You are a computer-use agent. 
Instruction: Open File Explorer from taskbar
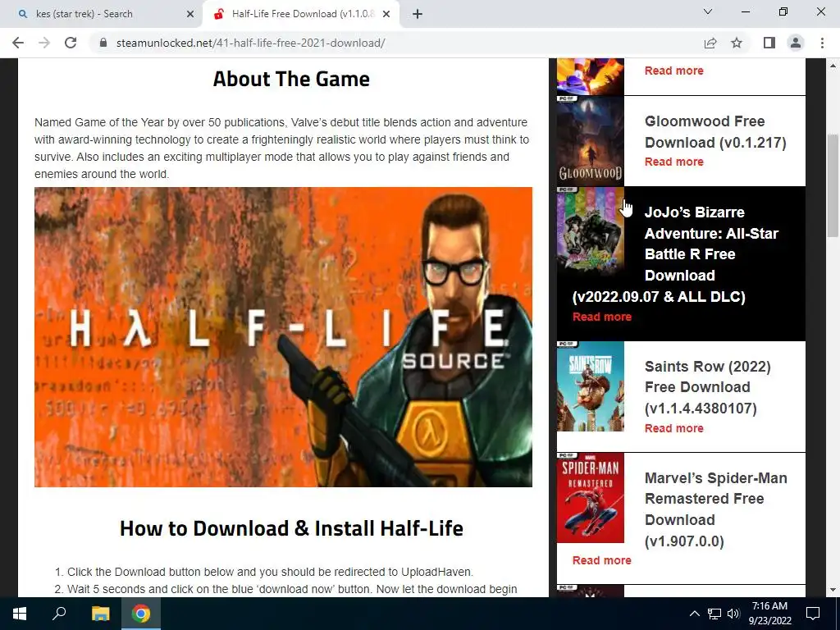click(100, 614)
